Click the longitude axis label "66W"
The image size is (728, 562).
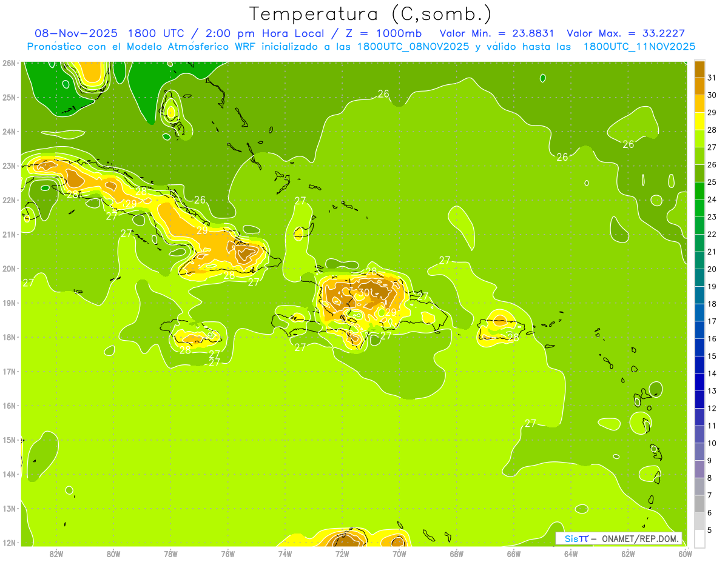(x=513, y=554)
